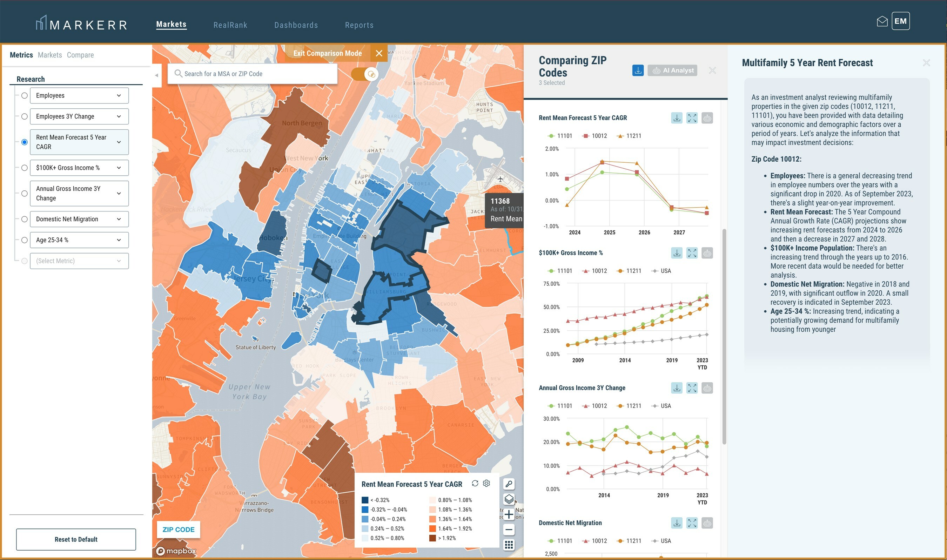Click the Reset to Default button
Screen dimensions: 947x560
pos(76,539)
